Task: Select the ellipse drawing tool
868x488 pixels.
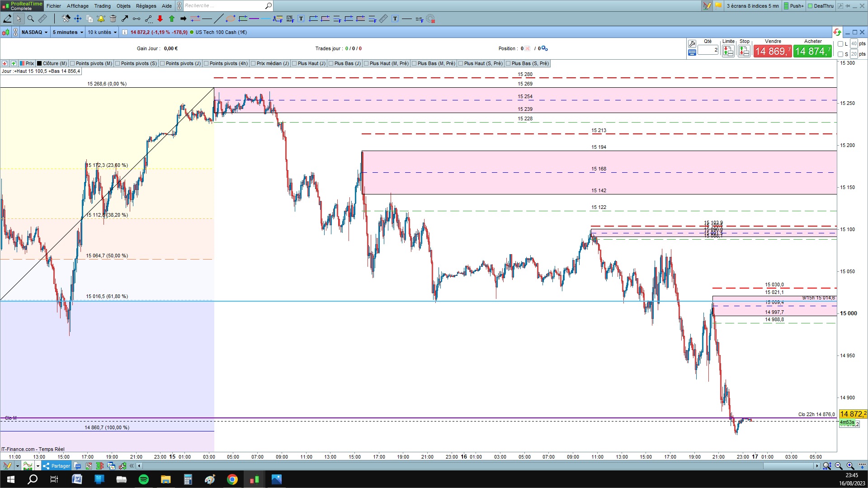Action: click(231, 19)
